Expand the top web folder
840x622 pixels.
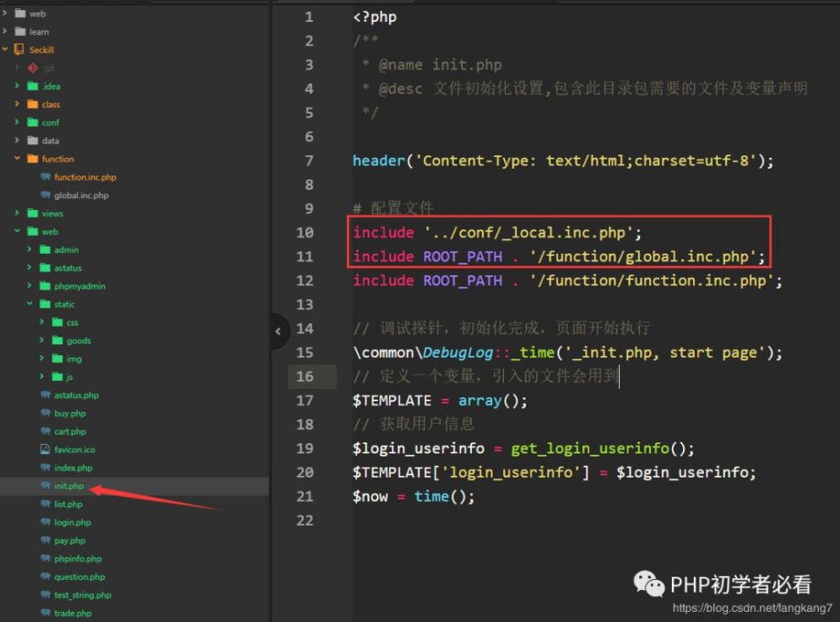tap(5, 13)
